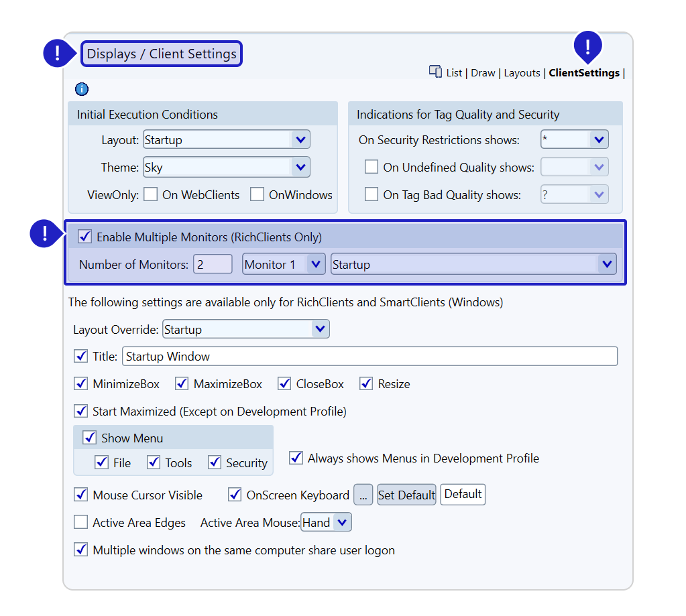Enable ViewOnly On WebClients checkbox
The height and width of the screenshot is (616, 686).
[x=151, y=195]
